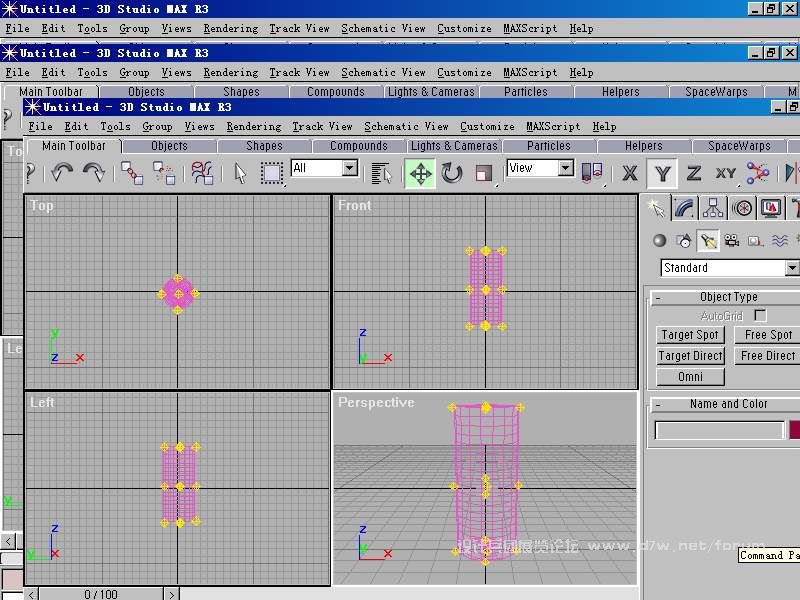Image resolution: width=800 pixels, height=600 pixels.
Task: Activate Bind to Space Warp tool
Action: pyautogui.click(x=202, y=173)
